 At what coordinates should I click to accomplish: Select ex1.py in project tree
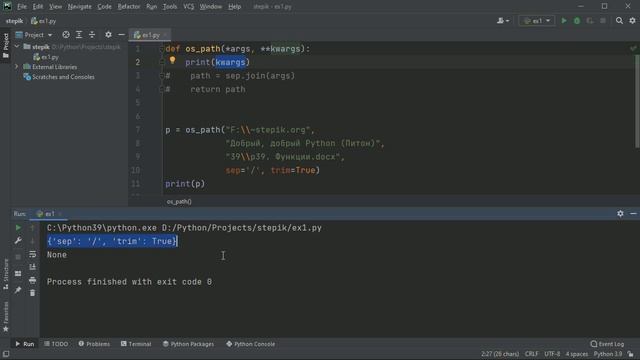tap(46, 57)
